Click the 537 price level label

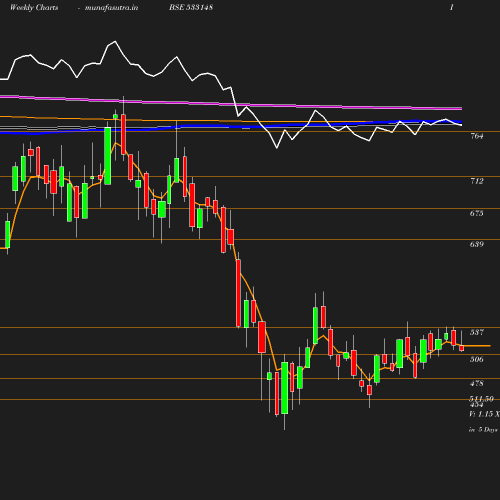[x=476, y=332]
